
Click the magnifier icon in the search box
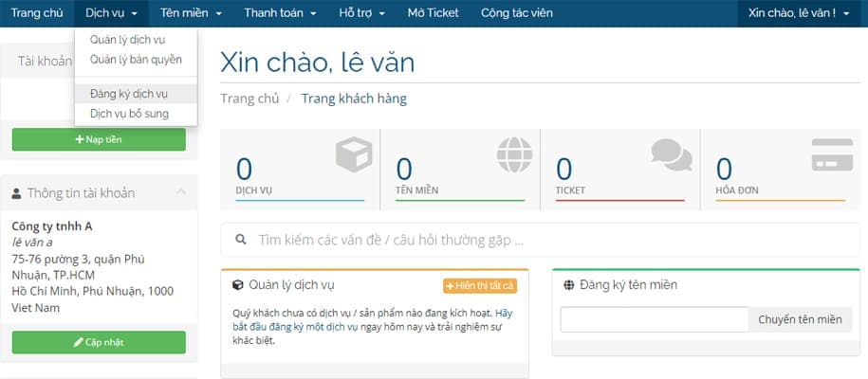pyautogui.click(x=240, y=240)
